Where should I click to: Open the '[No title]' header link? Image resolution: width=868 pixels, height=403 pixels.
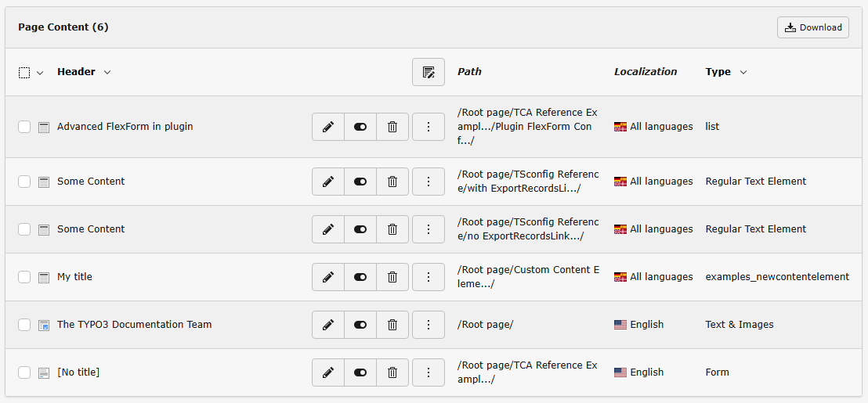point(78,372)
